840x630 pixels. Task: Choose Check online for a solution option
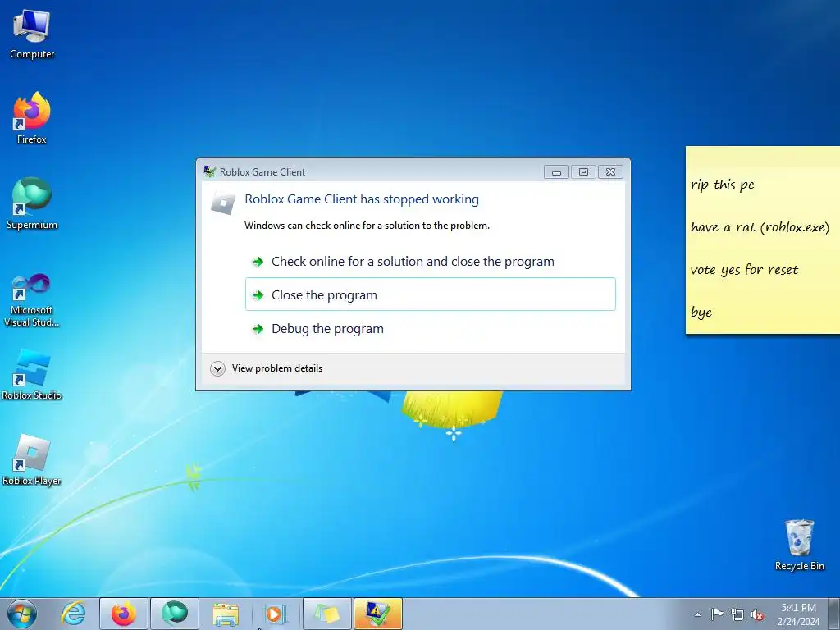click(x=430, y=262)
